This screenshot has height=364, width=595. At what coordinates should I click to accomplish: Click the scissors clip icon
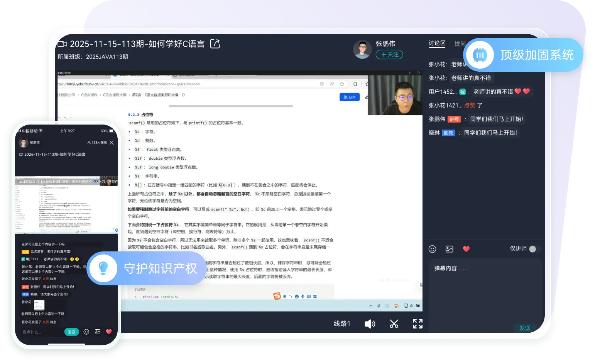tap(394, 324)
